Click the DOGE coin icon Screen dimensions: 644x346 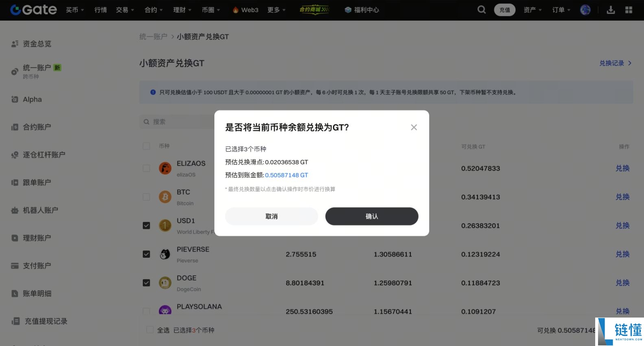[165, 283]
